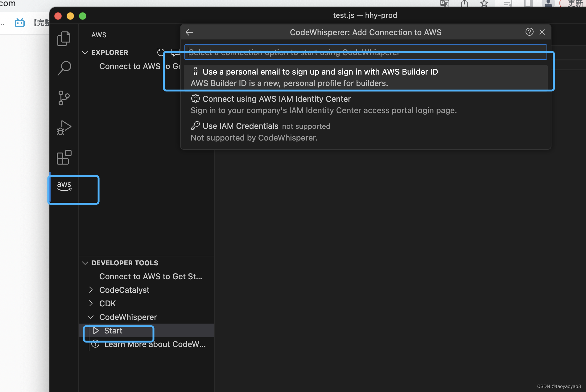
Task: Expand the CodeCatalyst node
Action: coord(91,290)
